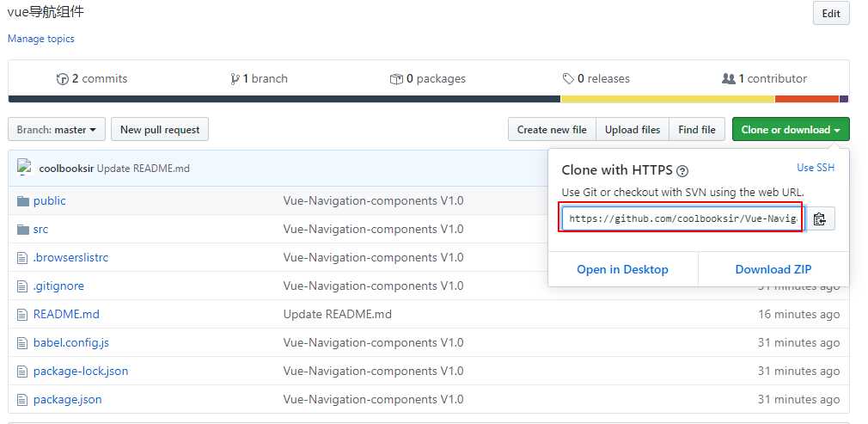Click '16 minutes ago' in README.md row

click(x=798, y=314)
